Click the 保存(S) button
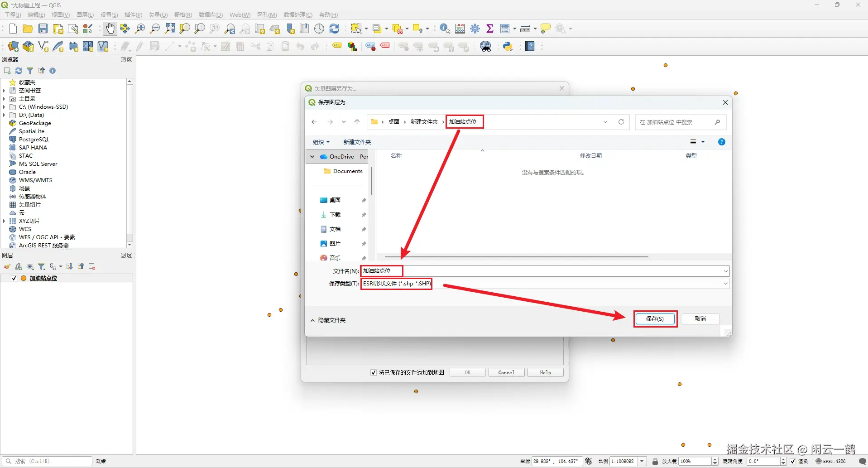This screenshot has width=868, height=468. click(x=655, y=319)
